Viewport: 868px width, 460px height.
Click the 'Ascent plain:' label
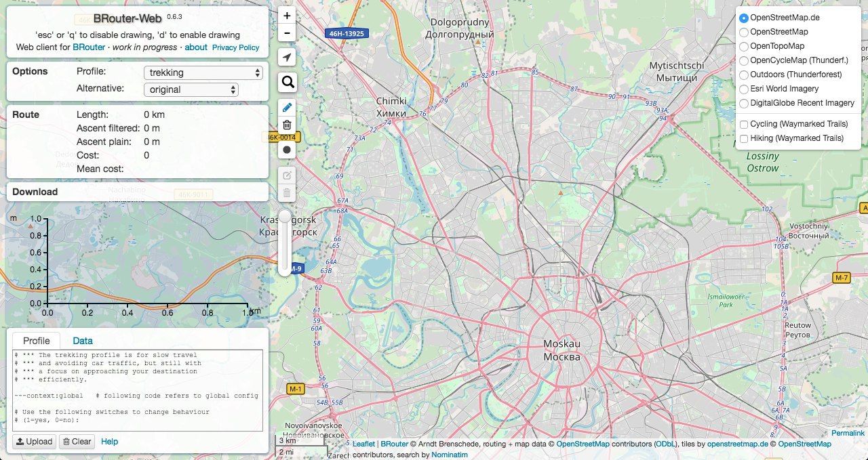pyautogui.click(x=103, y=142)
